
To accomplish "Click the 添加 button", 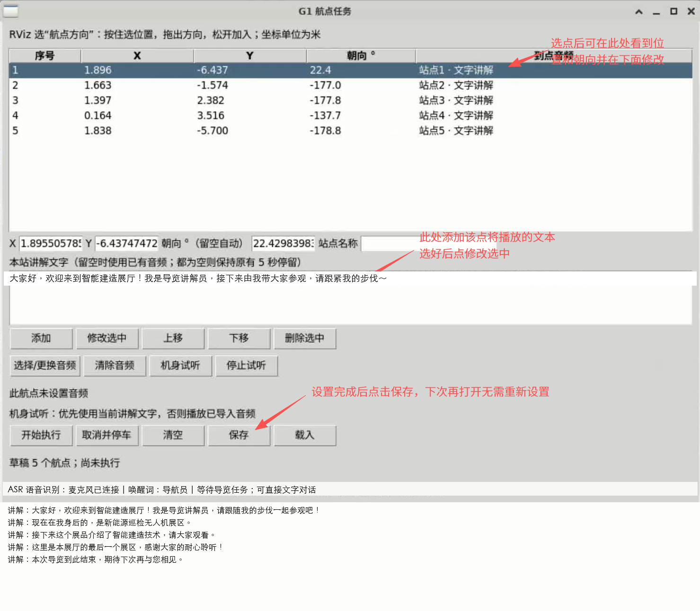I will [x=41, y=339].
